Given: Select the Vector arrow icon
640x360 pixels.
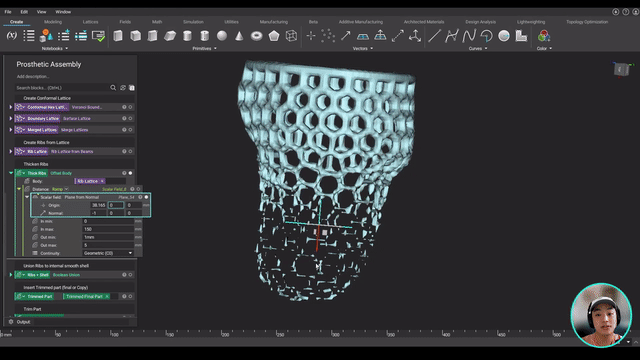Looking at the screenshot, I should 346,36.
